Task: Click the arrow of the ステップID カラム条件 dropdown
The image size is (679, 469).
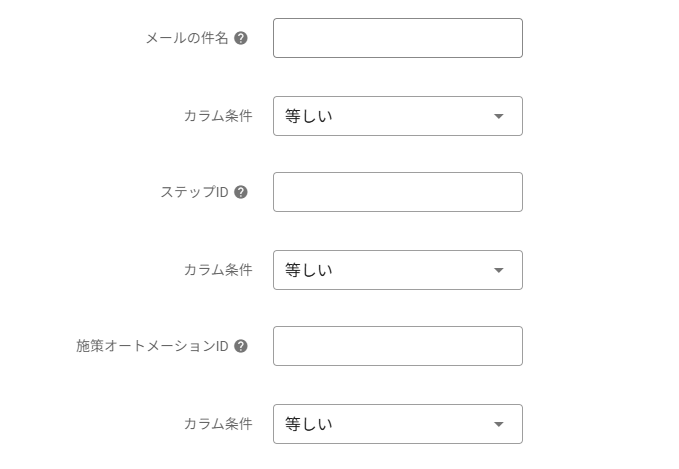Action: click(499, 270)
